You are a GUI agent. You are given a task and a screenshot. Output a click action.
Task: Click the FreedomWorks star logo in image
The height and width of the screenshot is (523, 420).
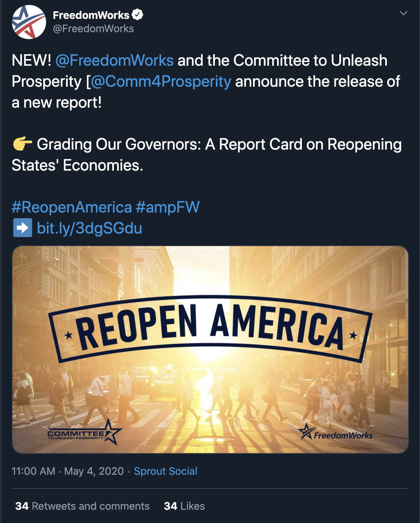tap(335, 432)
